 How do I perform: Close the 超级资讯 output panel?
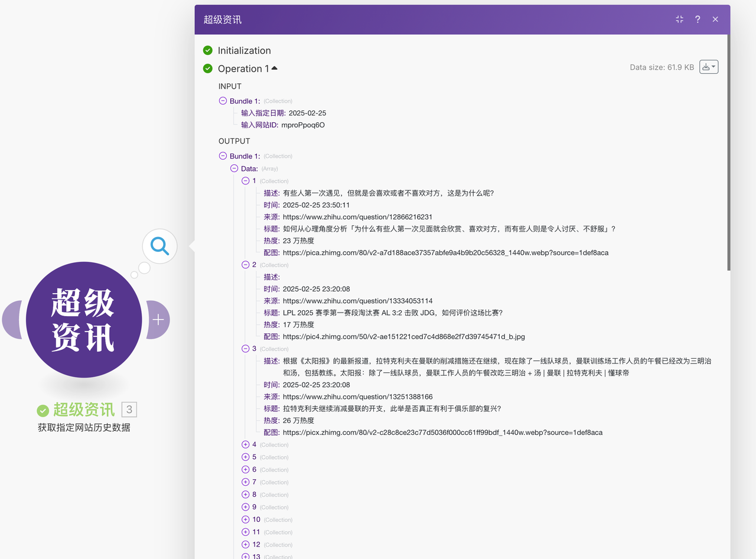click(x=715, y=19)
